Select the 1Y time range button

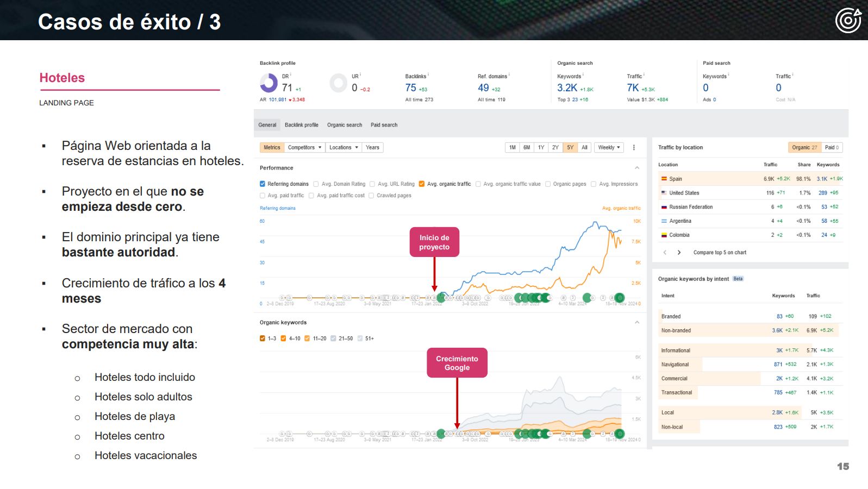tap(541, 147)
